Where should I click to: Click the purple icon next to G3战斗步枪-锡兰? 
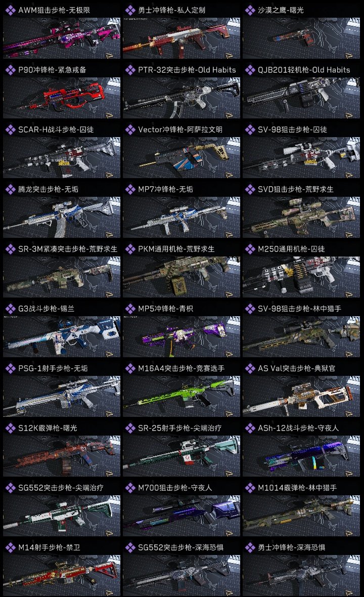pyautogui.click(x=10, y=309)
